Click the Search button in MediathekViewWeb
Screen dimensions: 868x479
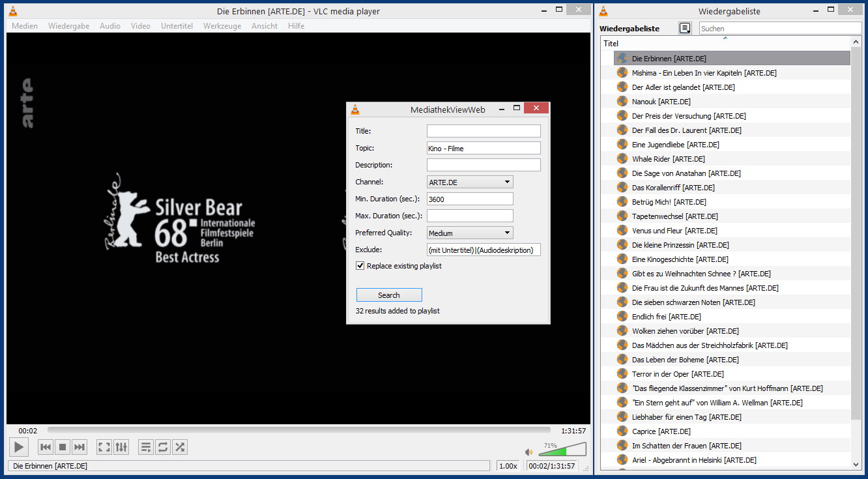[389, 295]
